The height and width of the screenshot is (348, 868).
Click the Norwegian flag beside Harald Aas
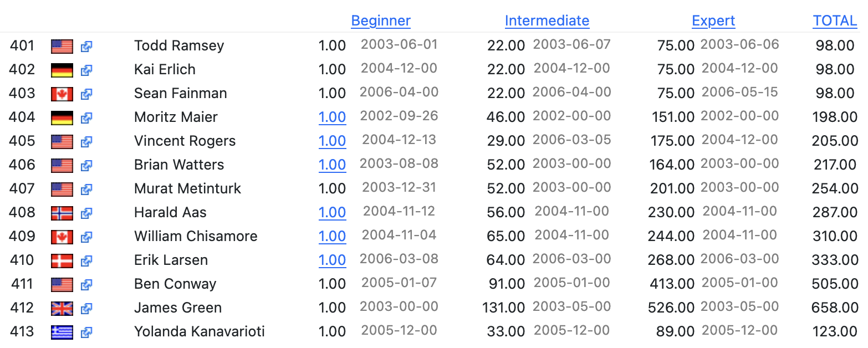point(62,213)
